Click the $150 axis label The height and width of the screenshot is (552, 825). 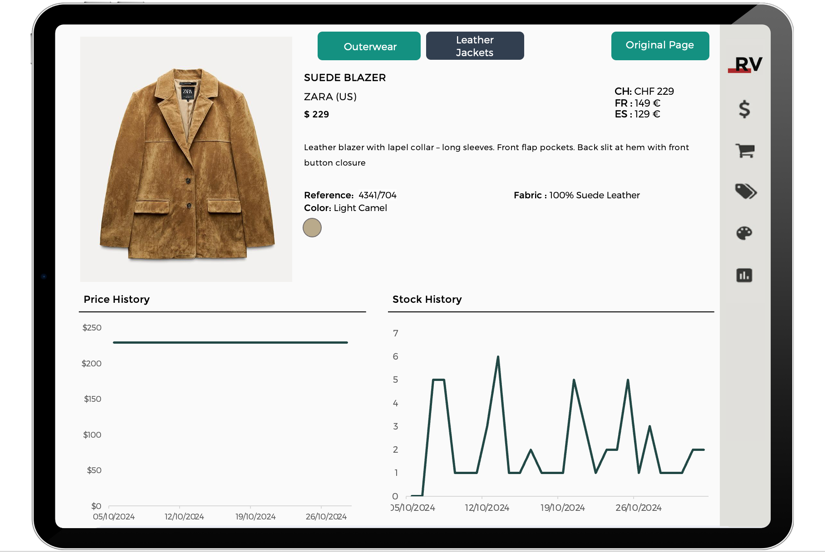pos(92,399)
